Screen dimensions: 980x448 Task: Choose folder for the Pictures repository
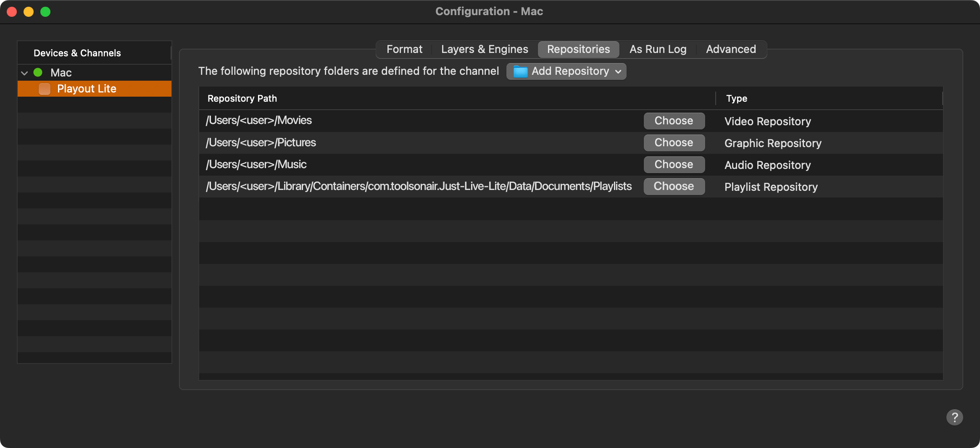tap(674, 142)
